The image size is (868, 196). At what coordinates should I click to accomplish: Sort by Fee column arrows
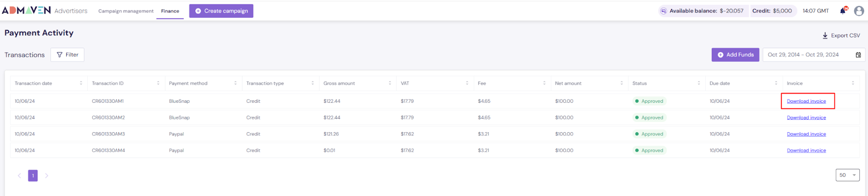click(x=544, y=83)
